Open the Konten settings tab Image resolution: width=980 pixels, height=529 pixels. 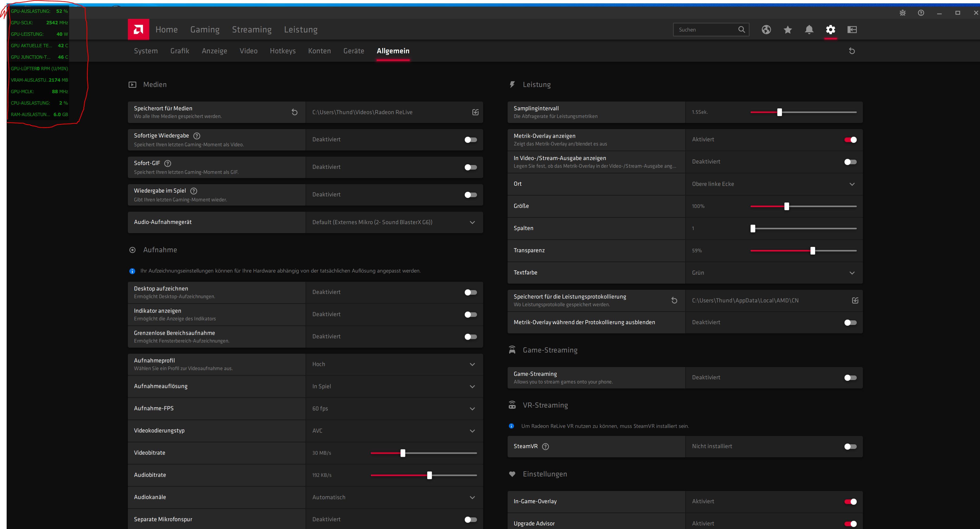[319, 51]
